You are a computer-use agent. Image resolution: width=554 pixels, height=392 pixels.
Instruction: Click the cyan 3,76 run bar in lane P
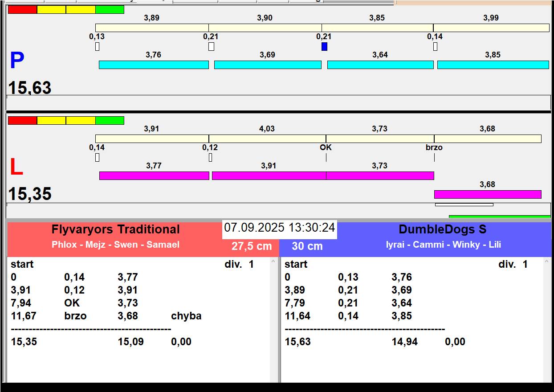pyautogui.click(x=154, y=65)
